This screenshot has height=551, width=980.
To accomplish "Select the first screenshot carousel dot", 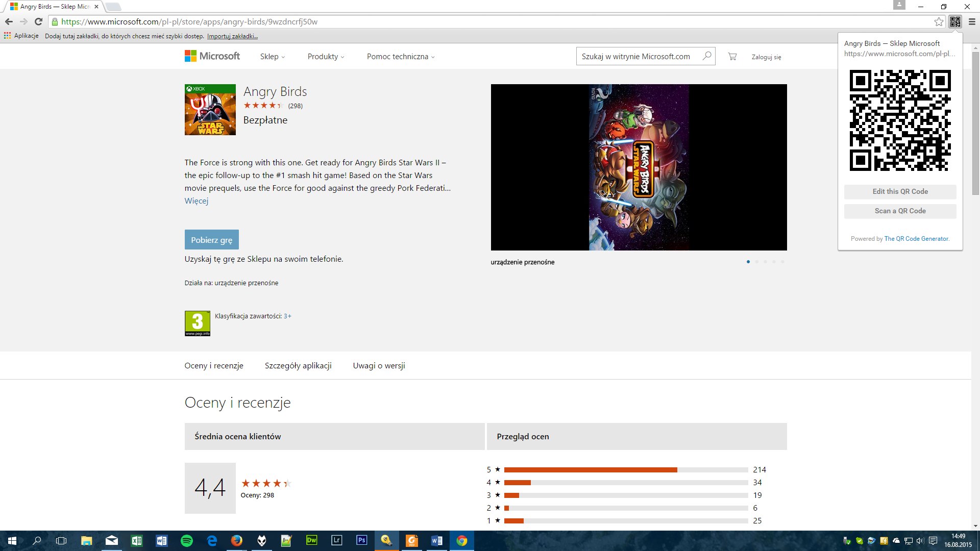I will pyautogui.click(x=748, y=262).
